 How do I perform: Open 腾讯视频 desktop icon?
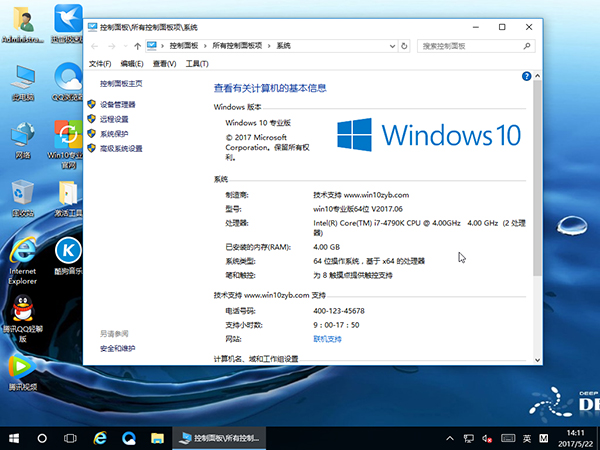22,370
